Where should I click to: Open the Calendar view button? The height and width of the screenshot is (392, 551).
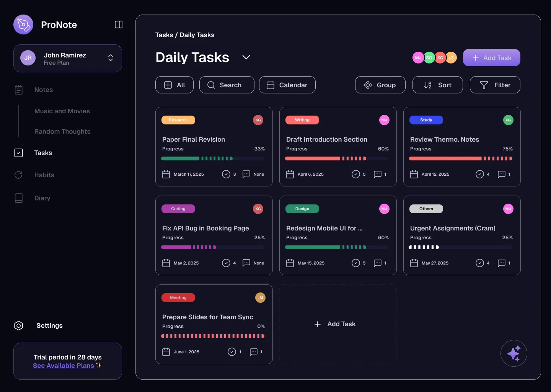click(x=287, y=85)
